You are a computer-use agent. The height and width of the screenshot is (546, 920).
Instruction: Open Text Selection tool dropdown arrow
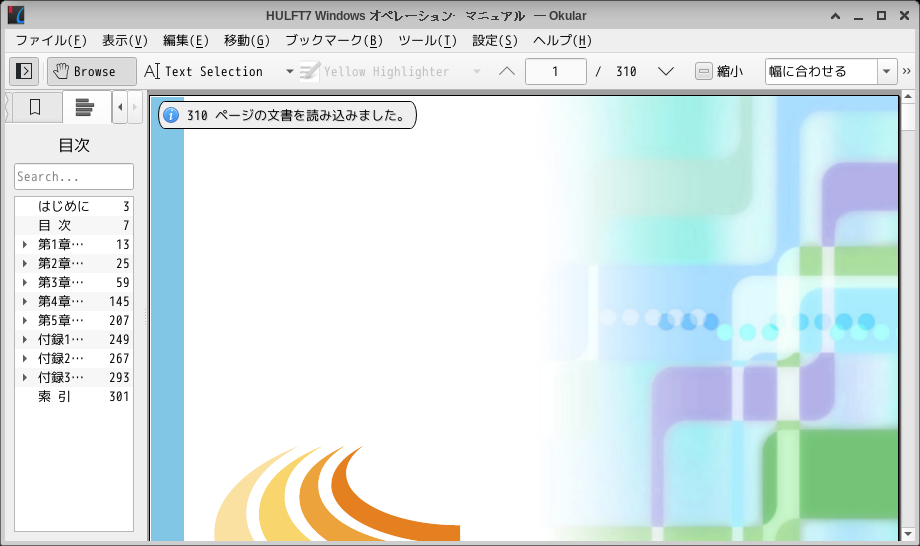289,72
